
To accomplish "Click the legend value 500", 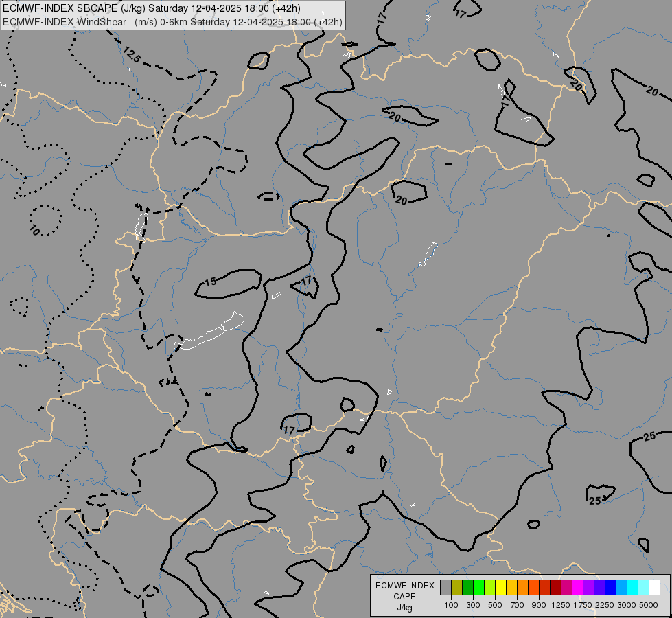I will tap(495, 605).
